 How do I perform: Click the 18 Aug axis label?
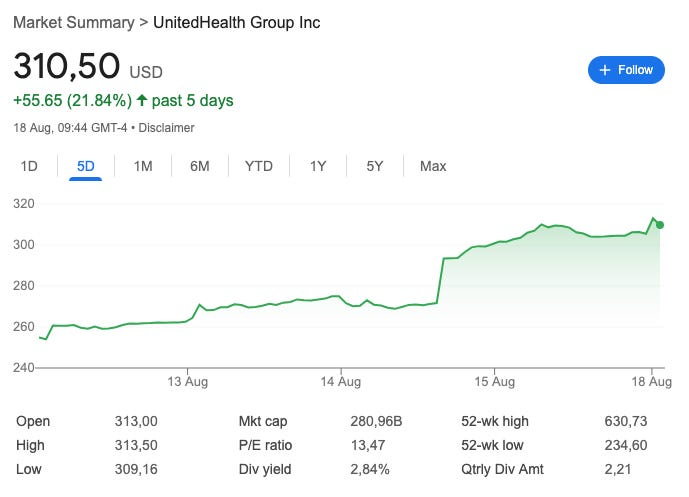click(x=652, y=381)
